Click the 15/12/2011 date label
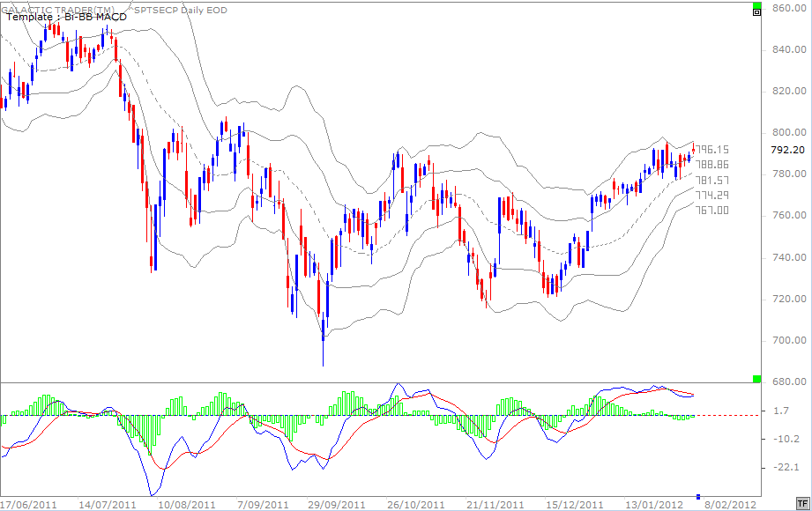Screen dimensions: 812x511 pyautogui.click(x=574, y=504)
